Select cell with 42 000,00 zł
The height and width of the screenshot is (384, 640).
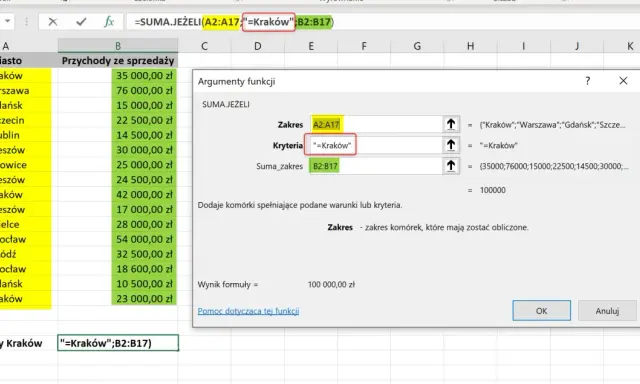pyautogui.click(x=118, y=195)
